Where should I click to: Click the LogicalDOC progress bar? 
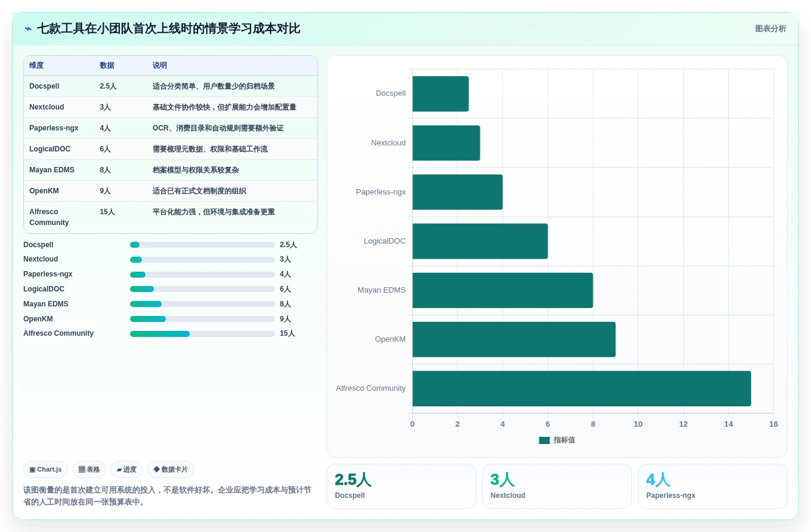pos(202,289)
